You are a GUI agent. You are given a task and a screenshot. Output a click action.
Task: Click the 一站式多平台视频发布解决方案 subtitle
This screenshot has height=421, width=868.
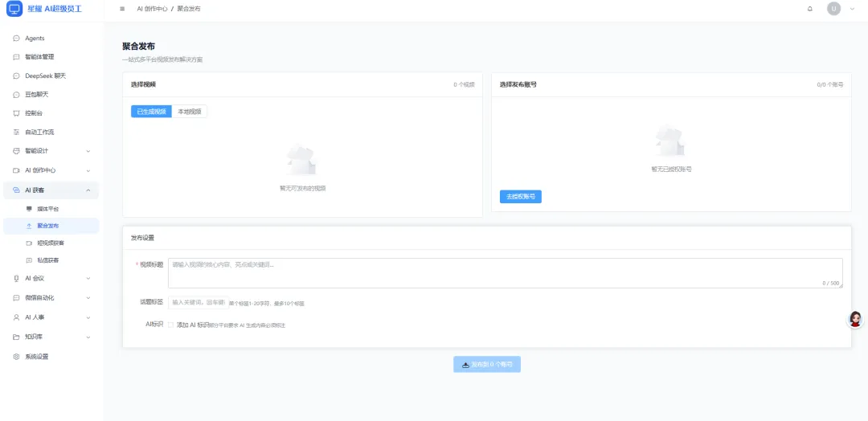[x=162, y=59]
